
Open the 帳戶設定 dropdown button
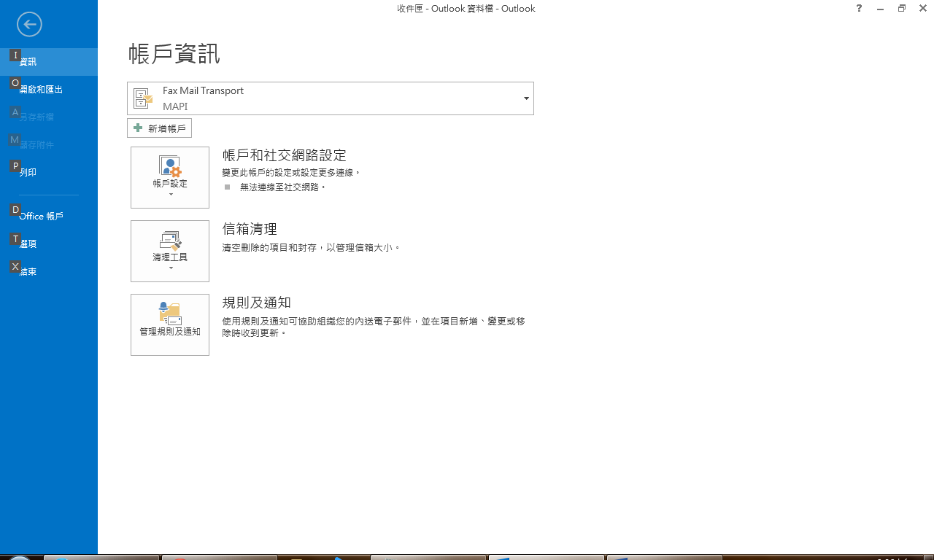(170, 177)
